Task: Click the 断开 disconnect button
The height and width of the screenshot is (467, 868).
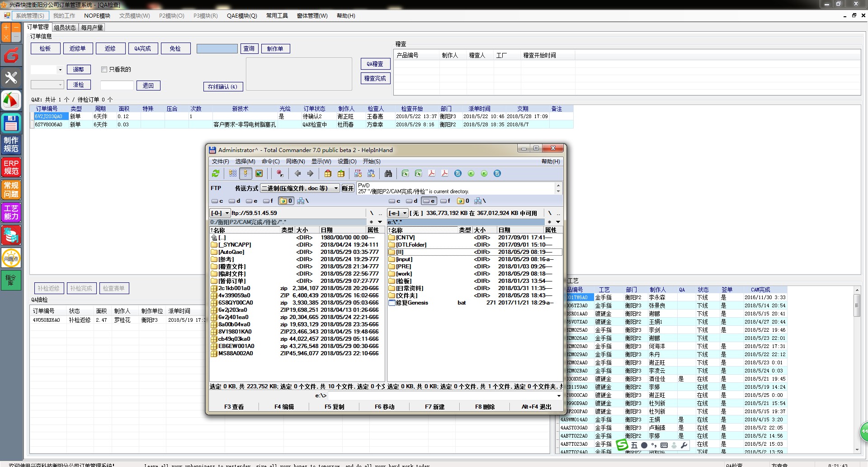Action: pos(347,188)
